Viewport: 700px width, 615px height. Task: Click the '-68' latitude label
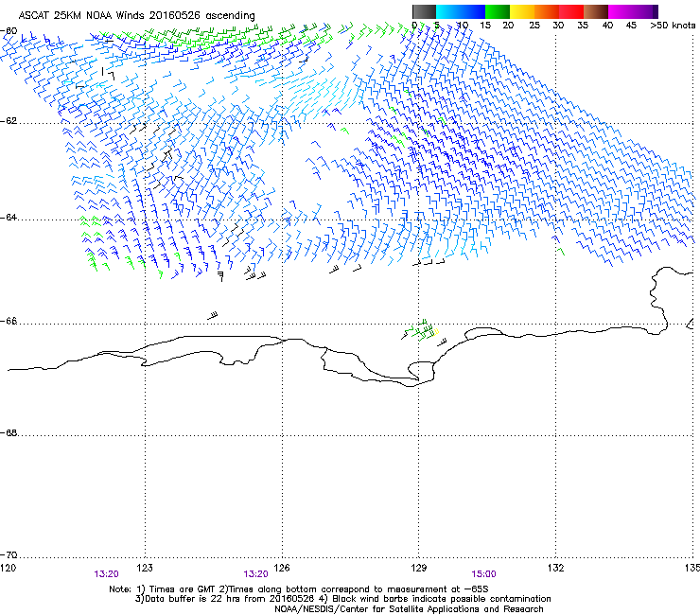9,432
